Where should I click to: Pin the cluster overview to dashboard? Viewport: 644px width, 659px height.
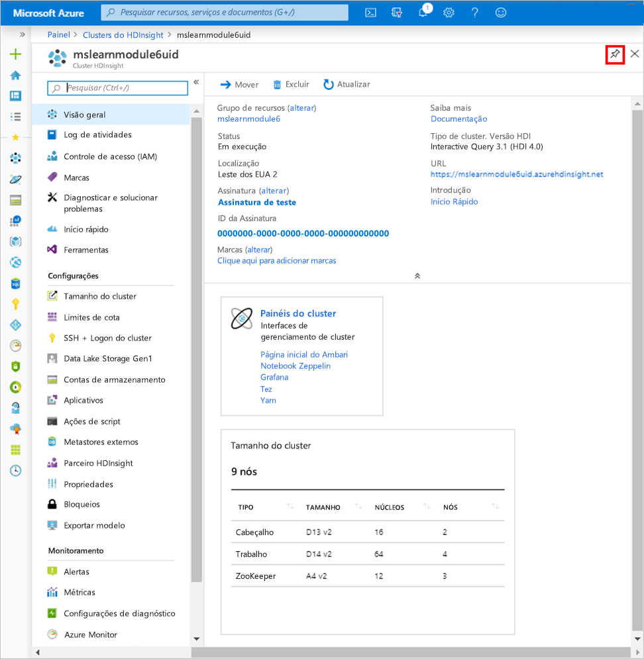point(616,55)
